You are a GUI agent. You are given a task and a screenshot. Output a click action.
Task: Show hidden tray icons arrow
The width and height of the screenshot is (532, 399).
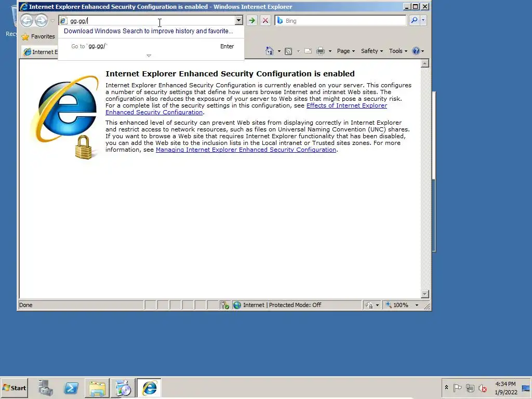[446, 388]
